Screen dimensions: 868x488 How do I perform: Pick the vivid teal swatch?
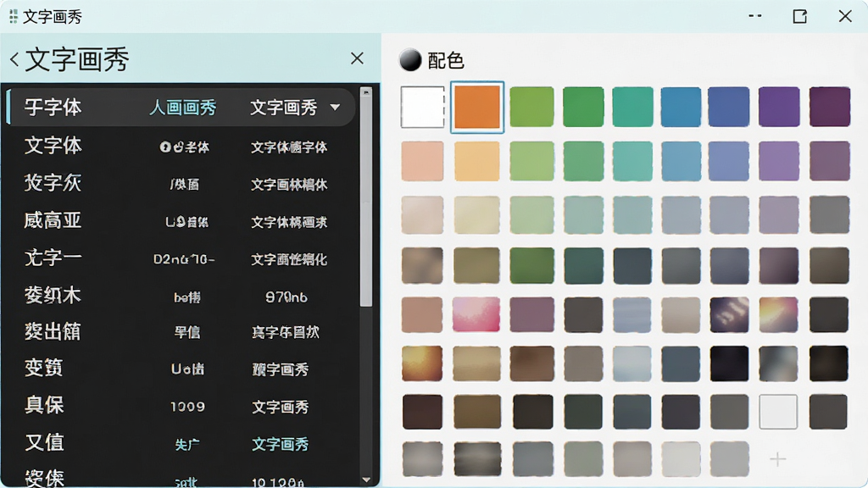click(x=632, y=107)
